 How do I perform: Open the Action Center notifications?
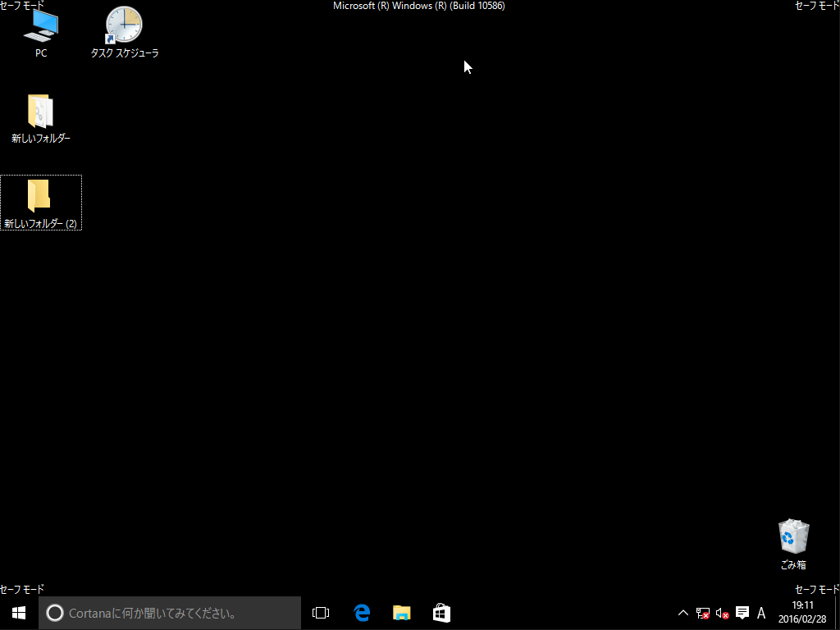point(742,613)
